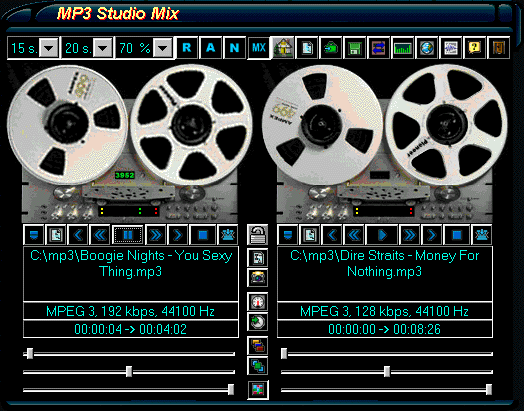Screen dimensions: 524x411
Task: Click the green arrow folder icon
Action: (331, 48)
